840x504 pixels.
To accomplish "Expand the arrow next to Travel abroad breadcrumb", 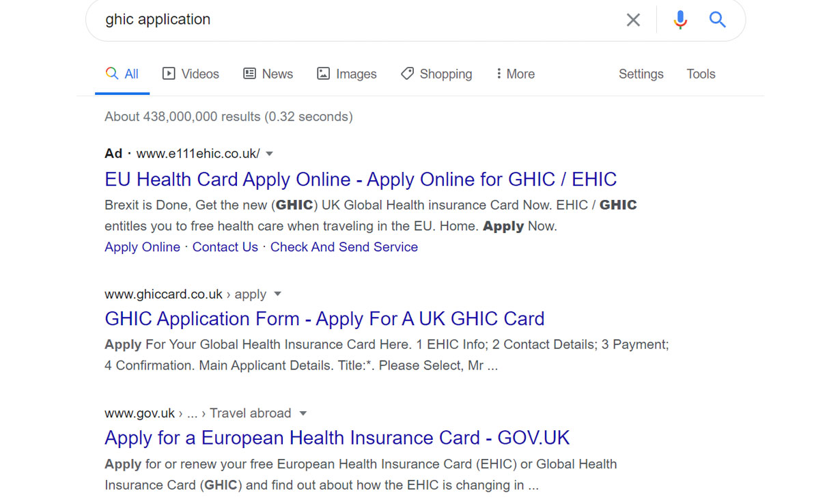I will 302,412.
